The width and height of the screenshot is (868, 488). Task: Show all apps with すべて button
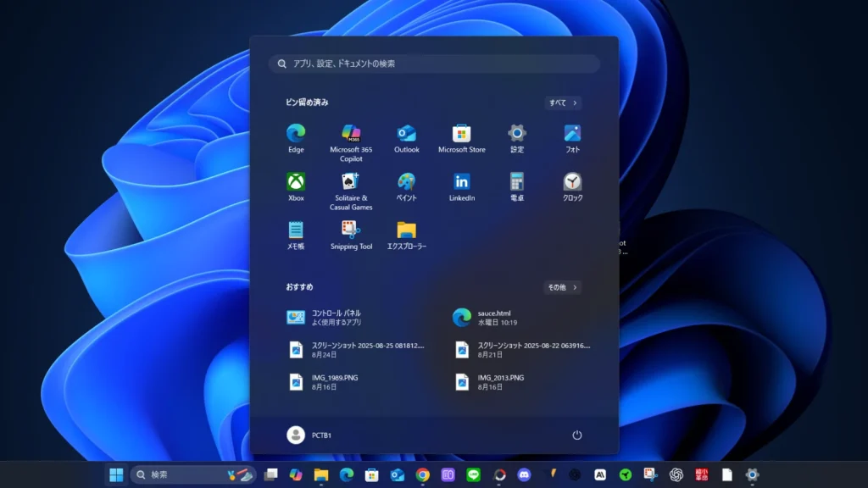pos(563,103)
